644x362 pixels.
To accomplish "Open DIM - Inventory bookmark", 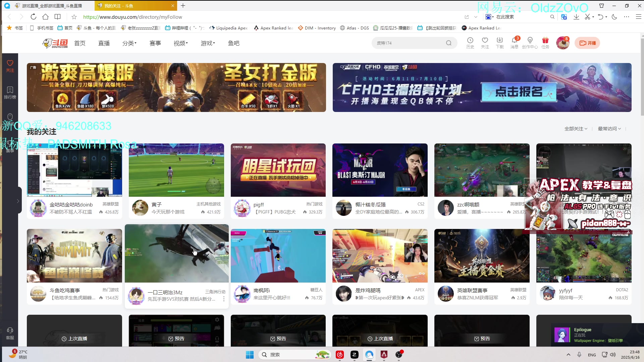I will [317, 28].
